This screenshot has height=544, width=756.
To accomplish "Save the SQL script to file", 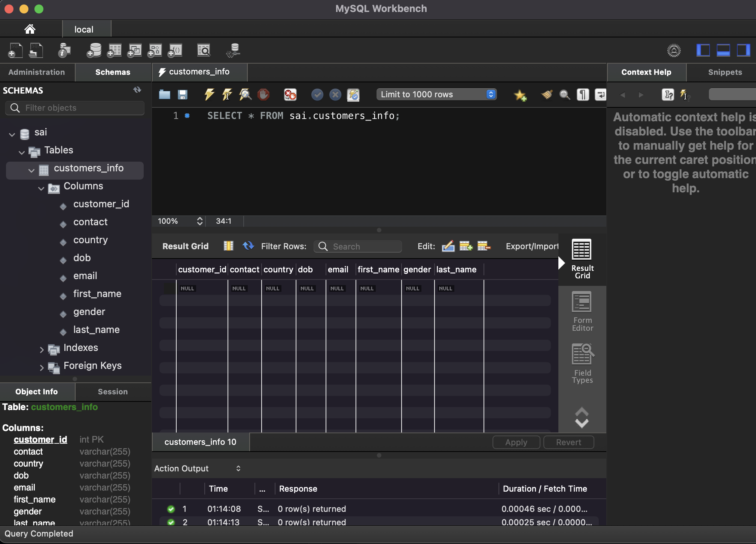I will coord(183,95).
